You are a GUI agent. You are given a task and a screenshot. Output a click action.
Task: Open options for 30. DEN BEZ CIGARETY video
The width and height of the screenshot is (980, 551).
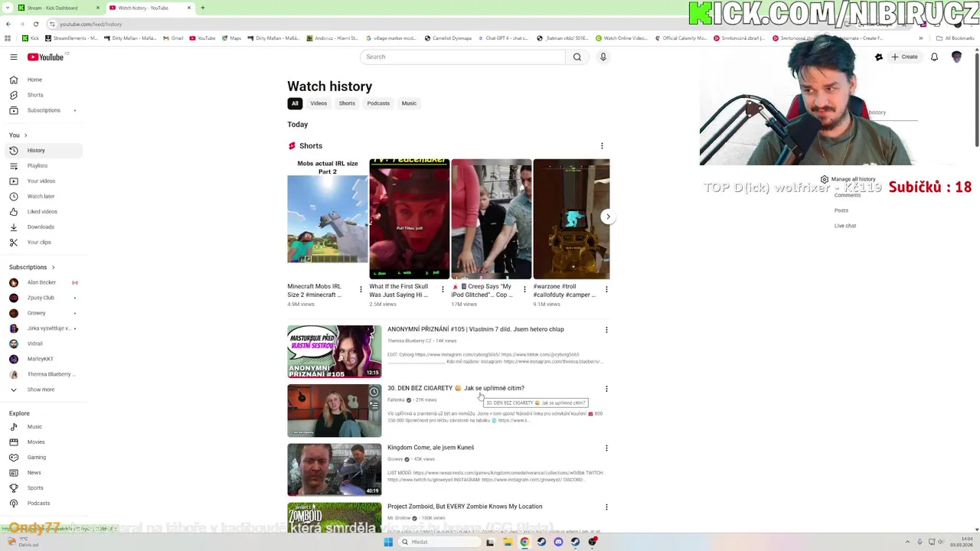[x=606, y=389]
